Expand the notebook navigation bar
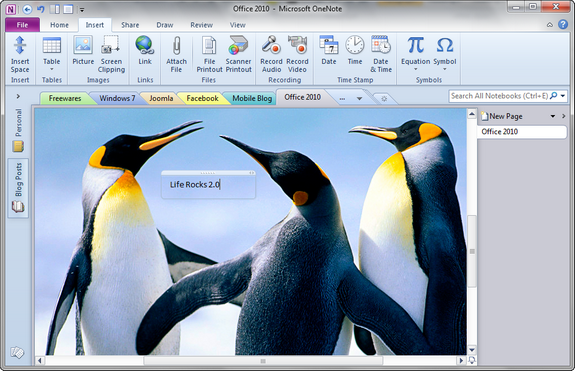Viewport: 575px width, 371px height. [x=18, y=96]
